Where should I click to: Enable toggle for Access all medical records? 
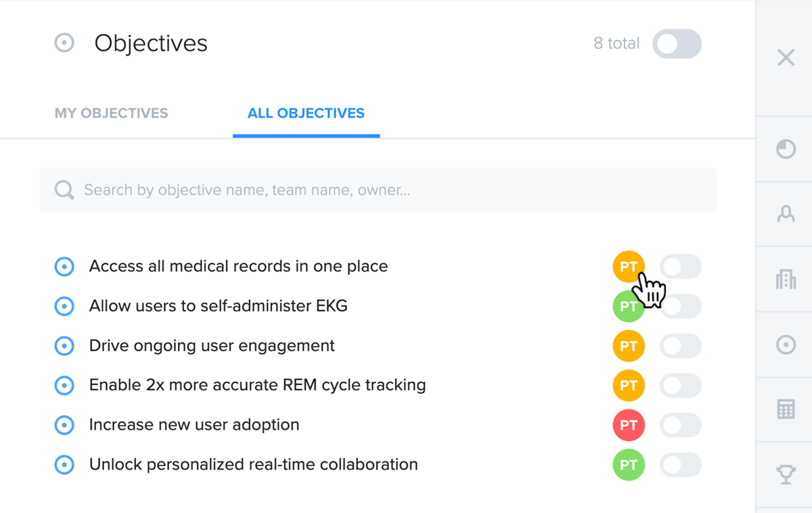point(681,267)
